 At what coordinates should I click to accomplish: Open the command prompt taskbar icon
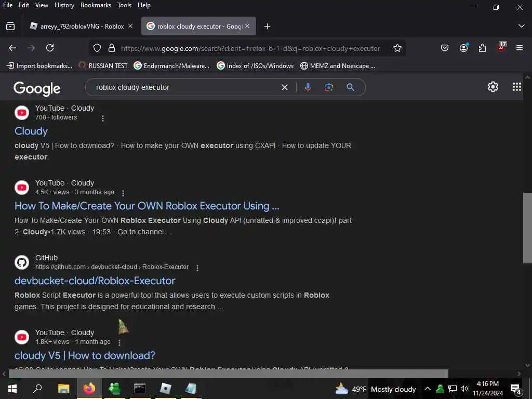coord(140,389)
